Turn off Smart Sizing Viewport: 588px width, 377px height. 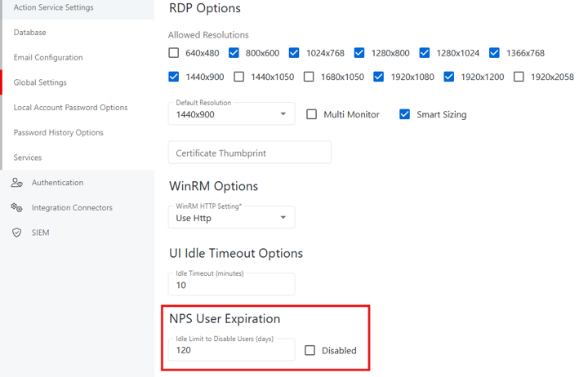[x=404, y=114]
